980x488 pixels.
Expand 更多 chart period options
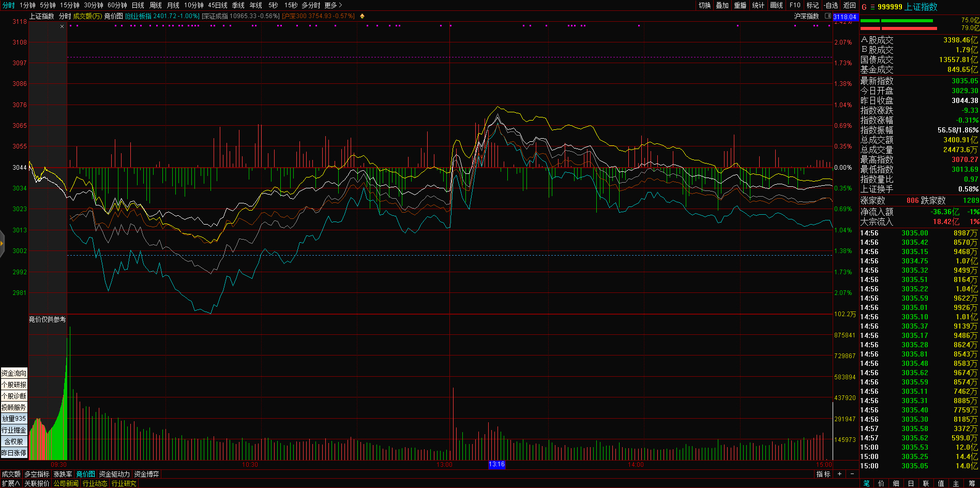click(333, 5)
